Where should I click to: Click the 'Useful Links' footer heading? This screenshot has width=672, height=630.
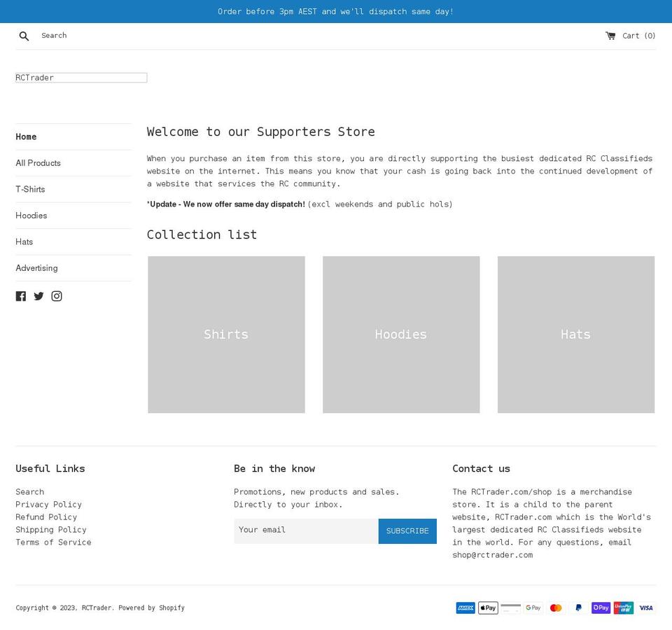click(50, 468)
